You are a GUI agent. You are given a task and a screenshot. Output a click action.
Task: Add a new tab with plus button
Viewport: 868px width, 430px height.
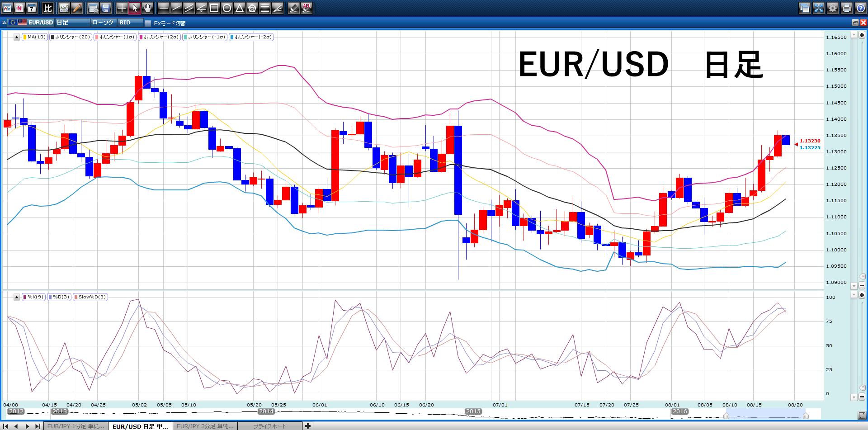[x=308, y=426]
